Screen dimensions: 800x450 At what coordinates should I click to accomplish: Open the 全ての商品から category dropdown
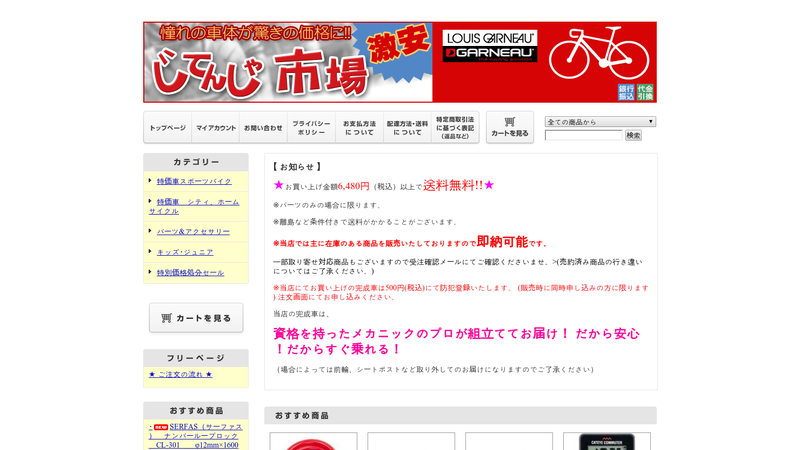(600, 121)
